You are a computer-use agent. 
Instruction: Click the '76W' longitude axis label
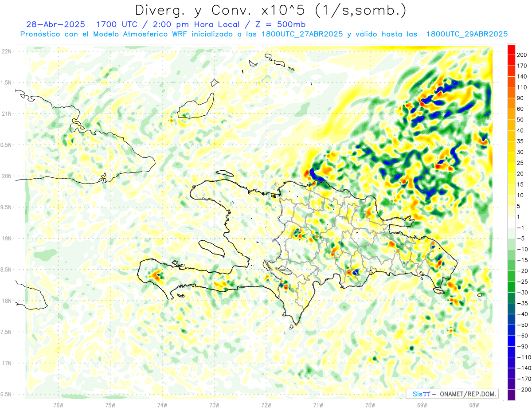[x=58, y=405]
